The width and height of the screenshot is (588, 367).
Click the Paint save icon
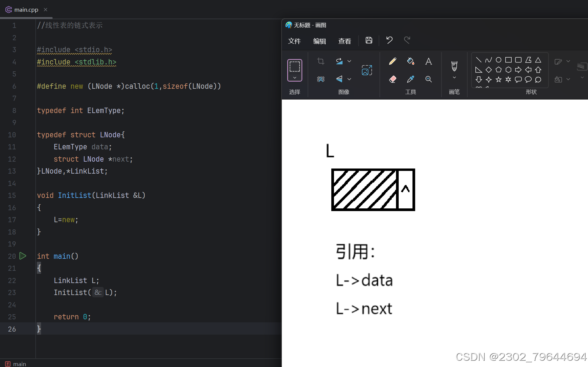[369, 40]
